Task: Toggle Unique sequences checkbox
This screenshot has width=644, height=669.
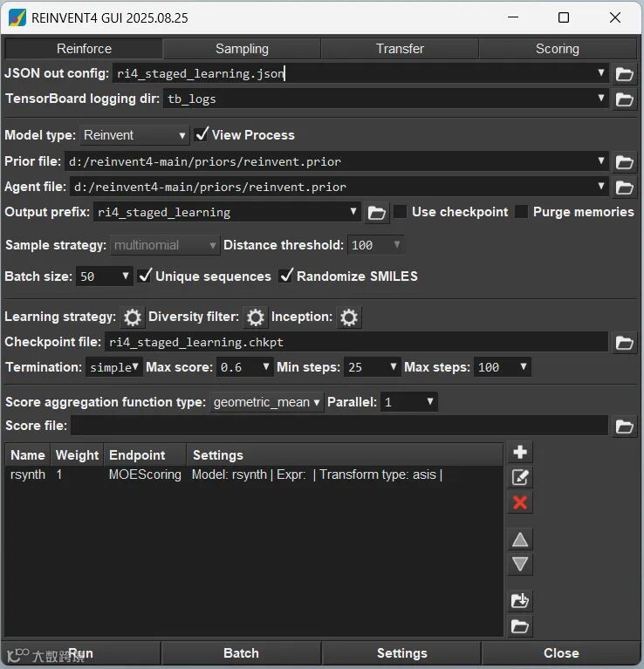Action: (x=145, y=276)
